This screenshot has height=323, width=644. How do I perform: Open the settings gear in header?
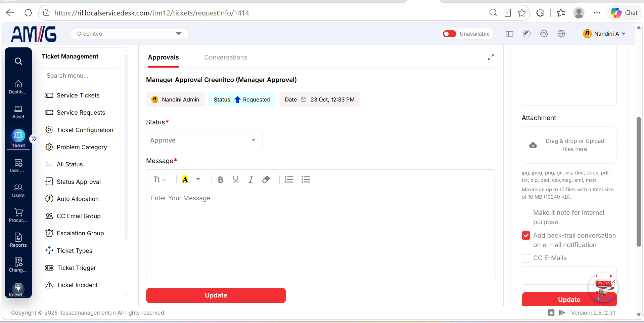coord(544,34)
